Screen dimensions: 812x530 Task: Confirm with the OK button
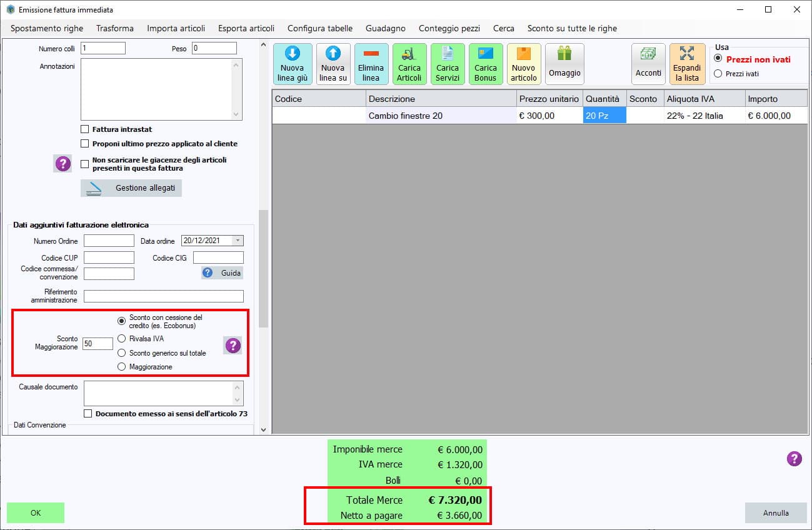[x=36, y=512]
